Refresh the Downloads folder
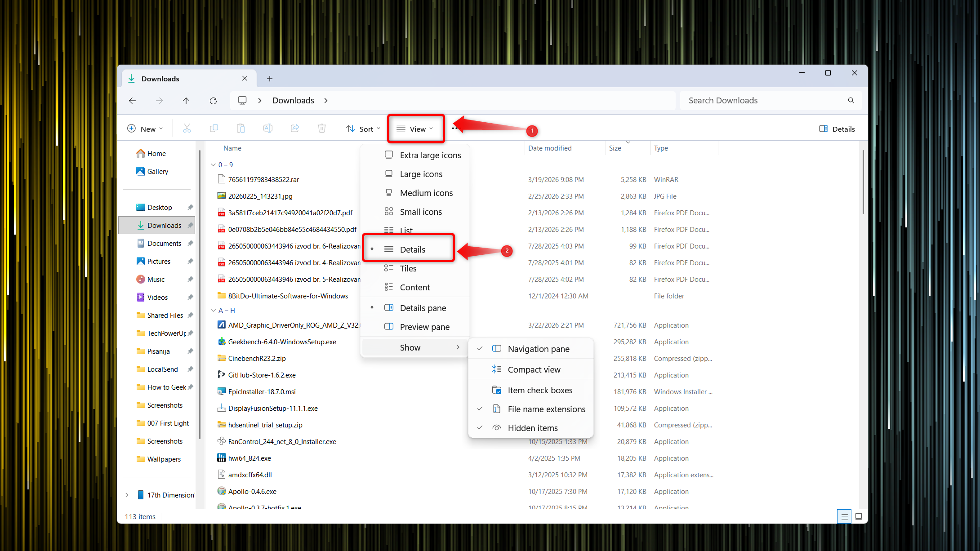The image size is (980, 551). click(213, 101)
